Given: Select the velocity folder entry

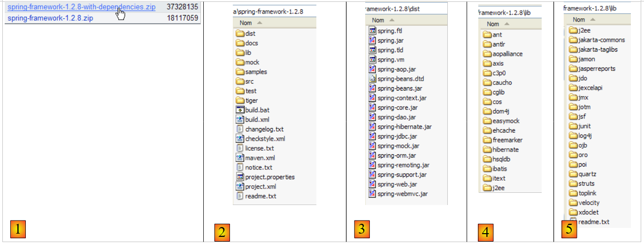Looking at the screenshot, I should pyautogui.click(x=589, y=203).
